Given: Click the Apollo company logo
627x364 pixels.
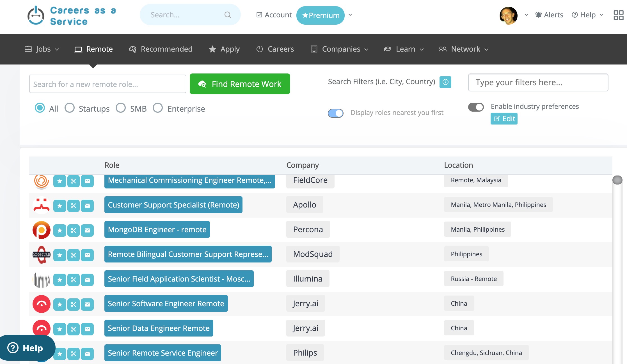Looking at the screenshot, I should 42,205.
